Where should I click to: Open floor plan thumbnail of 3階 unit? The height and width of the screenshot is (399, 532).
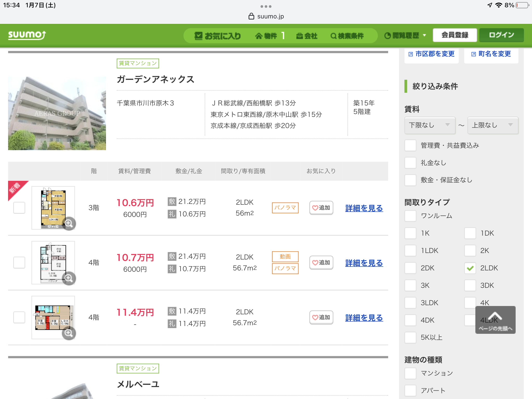pyautogui.click(x=53, y=208)
